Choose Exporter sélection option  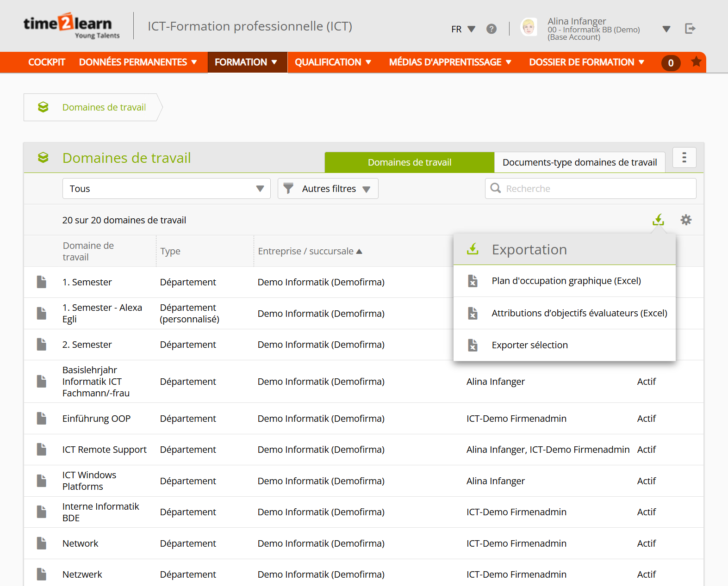[529, 345]
